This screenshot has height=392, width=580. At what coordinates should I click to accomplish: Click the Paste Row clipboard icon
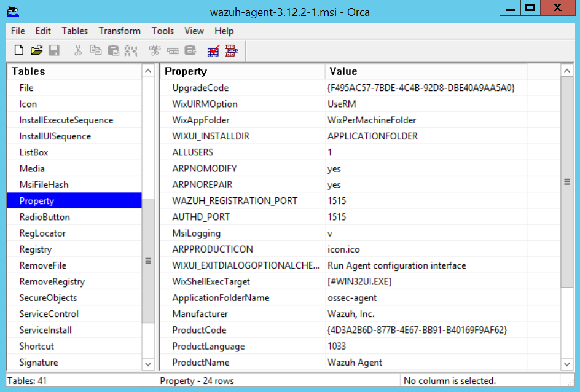pyautogui.click(x=190, y=50)
